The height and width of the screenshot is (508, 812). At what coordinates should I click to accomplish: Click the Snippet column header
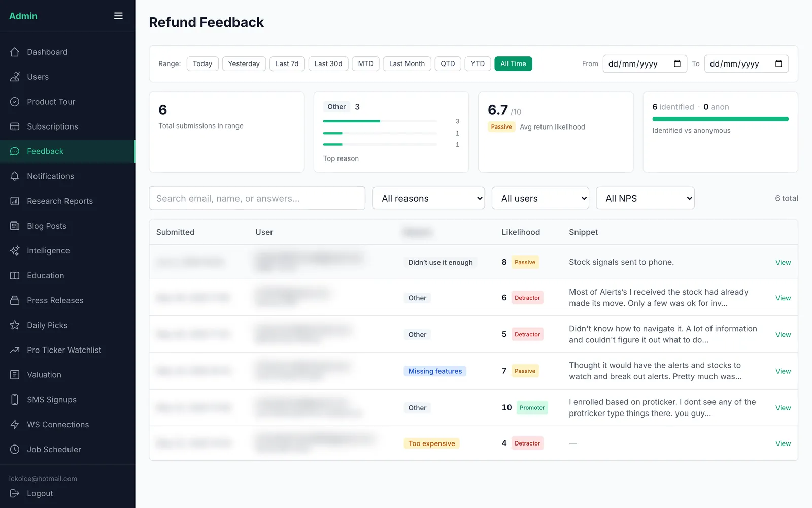point(583,232)
